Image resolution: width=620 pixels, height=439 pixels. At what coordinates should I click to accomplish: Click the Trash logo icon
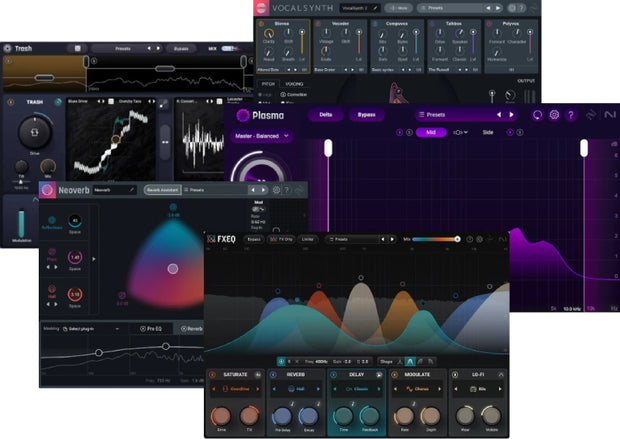tap(8, 48)
